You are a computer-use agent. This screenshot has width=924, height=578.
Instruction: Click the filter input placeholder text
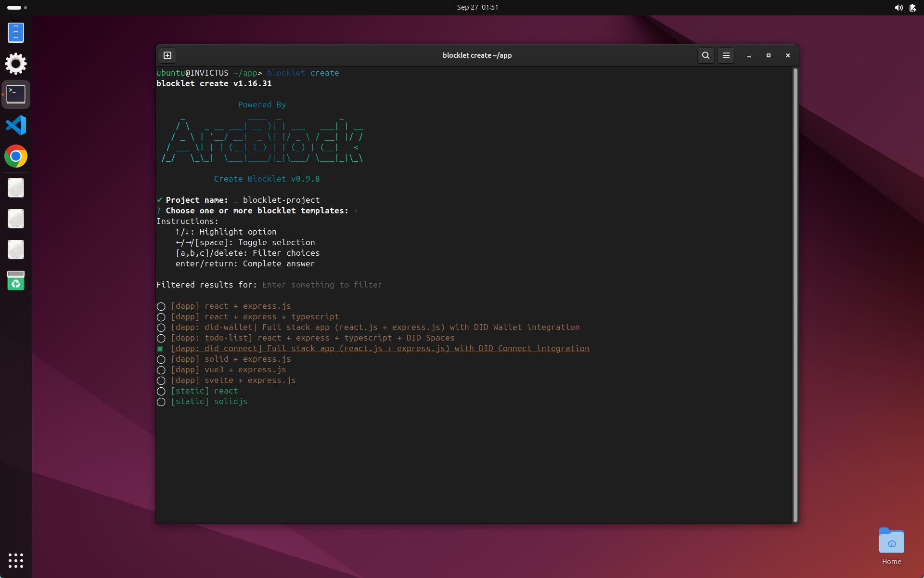pos(322,285)
